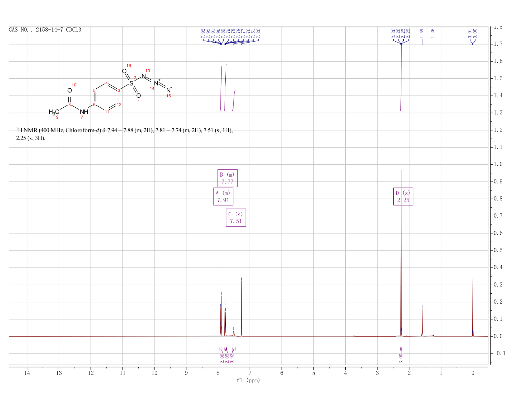Click the integral value 2.05 below the baseline

coord(227,358)
